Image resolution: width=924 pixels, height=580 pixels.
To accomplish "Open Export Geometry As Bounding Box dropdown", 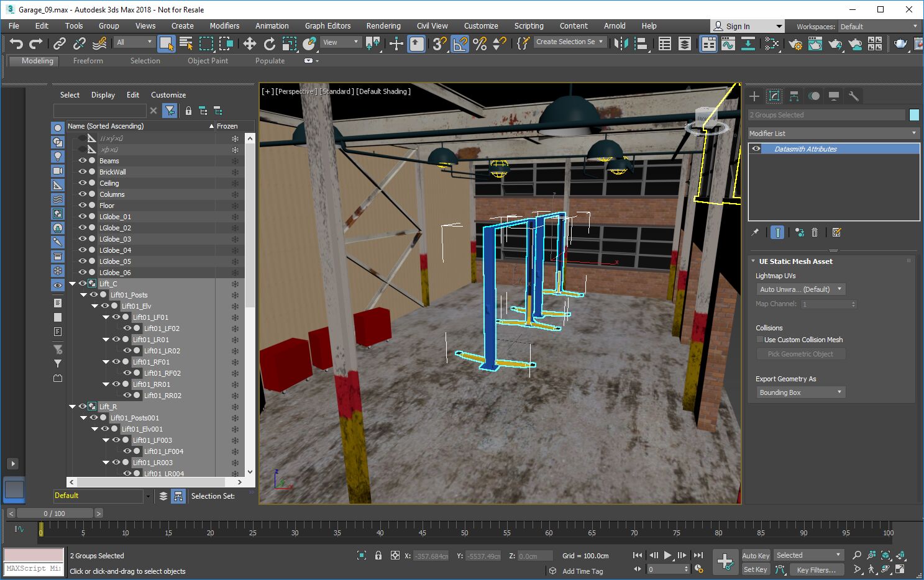I will click(x=800, y=392).
